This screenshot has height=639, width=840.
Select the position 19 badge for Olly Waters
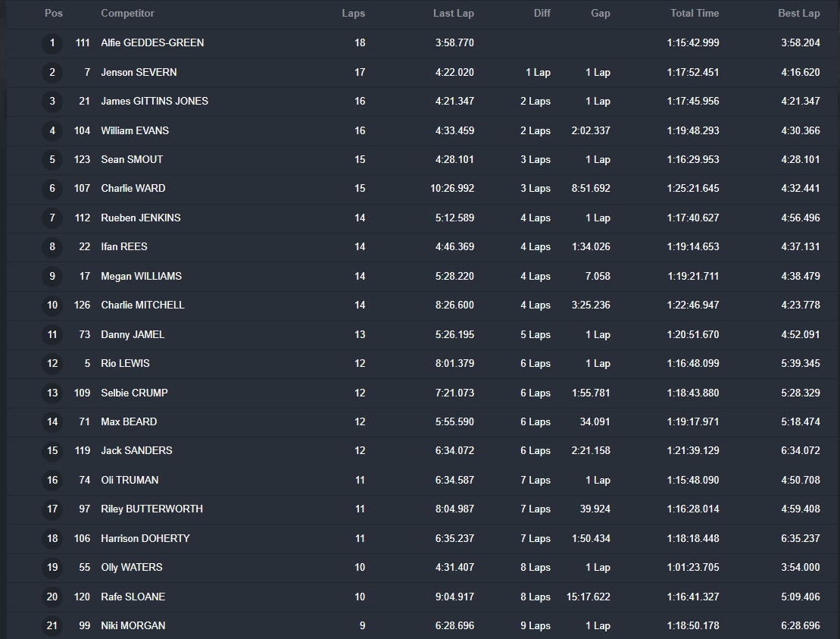[52, 568]
